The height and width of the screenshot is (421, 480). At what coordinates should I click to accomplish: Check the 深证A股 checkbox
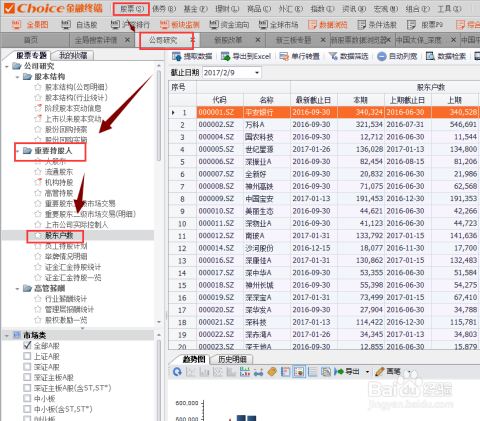(x=27, y=367)
